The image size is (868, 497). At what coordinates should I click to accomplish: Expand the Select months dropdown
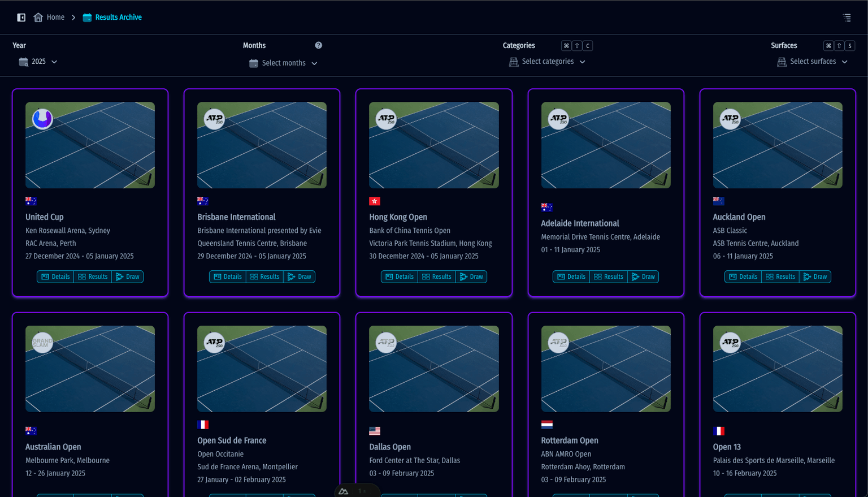(283, 63)
